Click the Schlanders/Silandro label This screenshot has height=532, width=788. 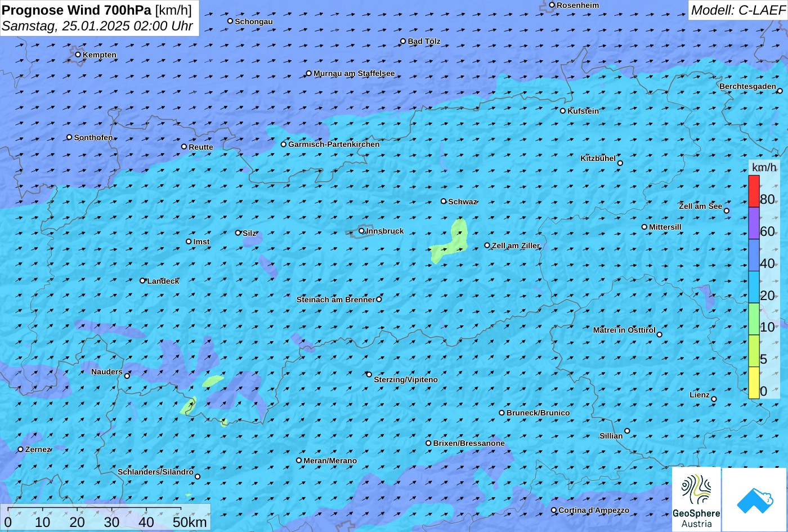tap(155, 472)
